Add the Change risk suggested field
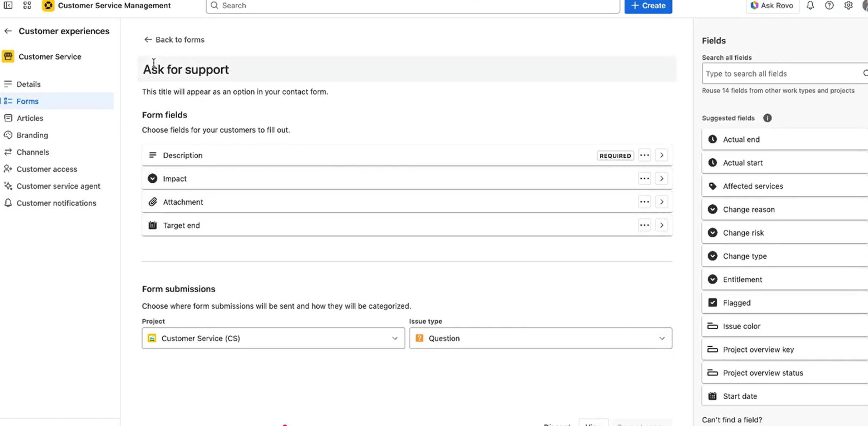868x426 pixels. click(x=785, y=233)
